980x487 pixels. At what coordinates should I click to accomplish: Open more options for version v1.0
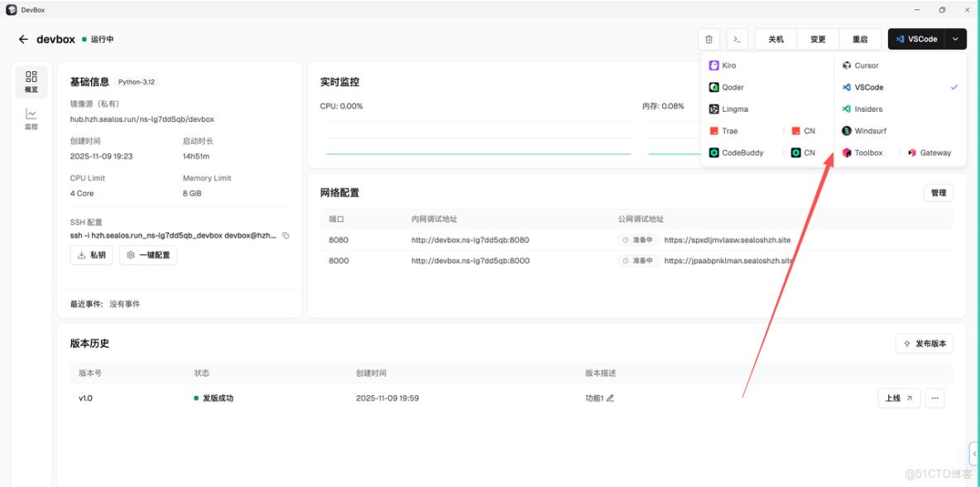(x=934, y=398)
